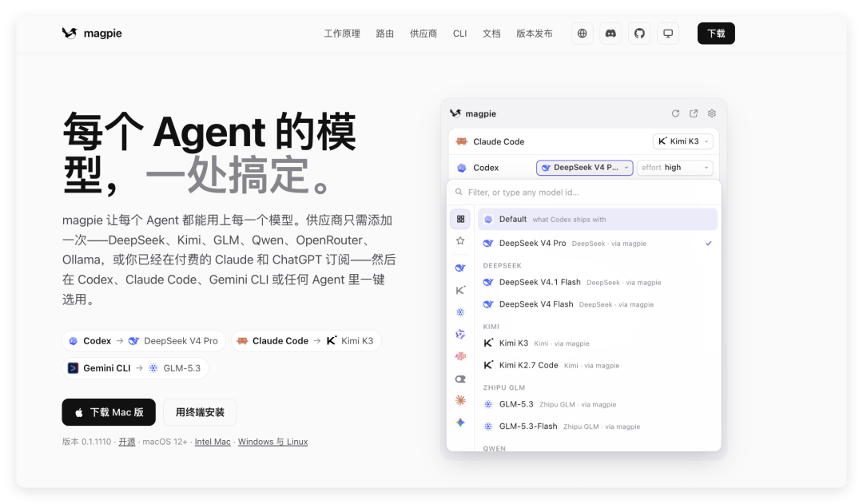863x504 pixels.
Task: Select the all-models grid icon in sidebar
Action: (460, 219)
